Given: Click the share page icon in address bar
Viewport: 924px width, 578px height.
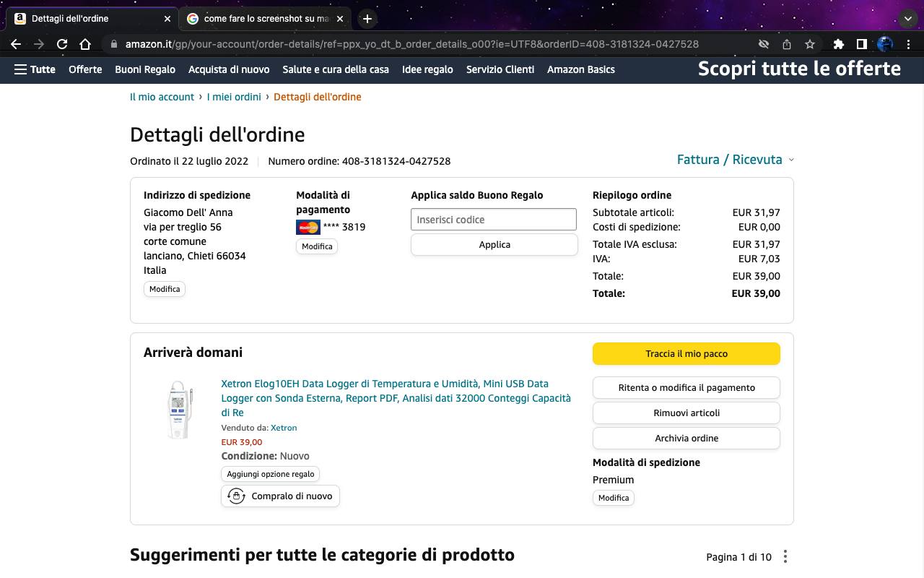Looking at the screenshot, I should click(787, 44).
